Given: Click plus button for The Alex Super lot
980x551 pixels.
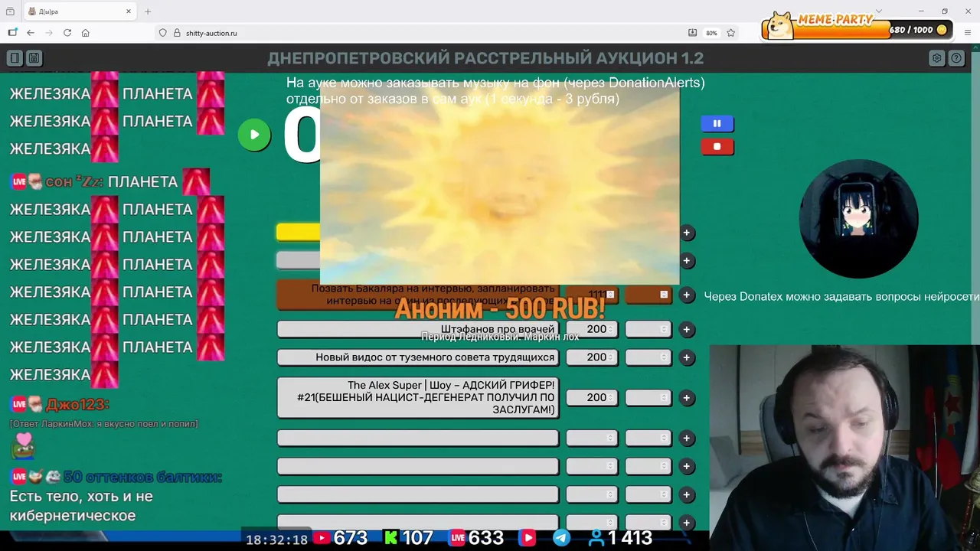Looking at the screenshot, I should (687, 398).
